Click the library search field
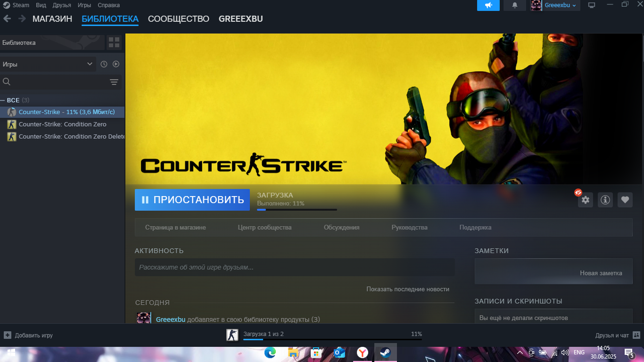 53,82
